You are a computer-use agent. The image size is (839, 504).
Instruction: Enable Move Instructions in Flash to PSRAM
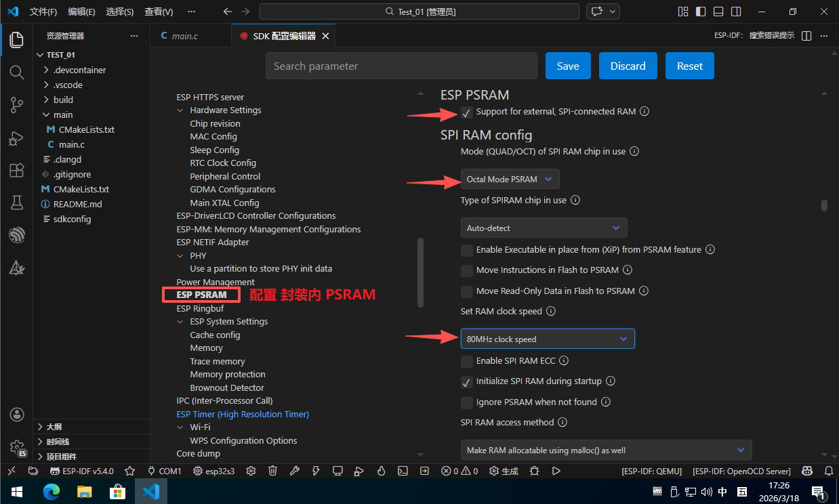tap(467, 270)
